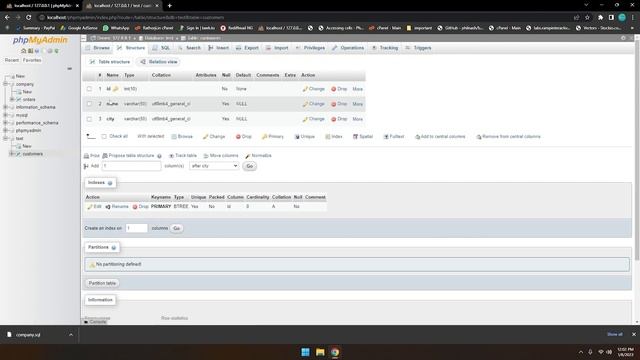
Task: Expand the mysql database node
Action: (x=6, y=115)
